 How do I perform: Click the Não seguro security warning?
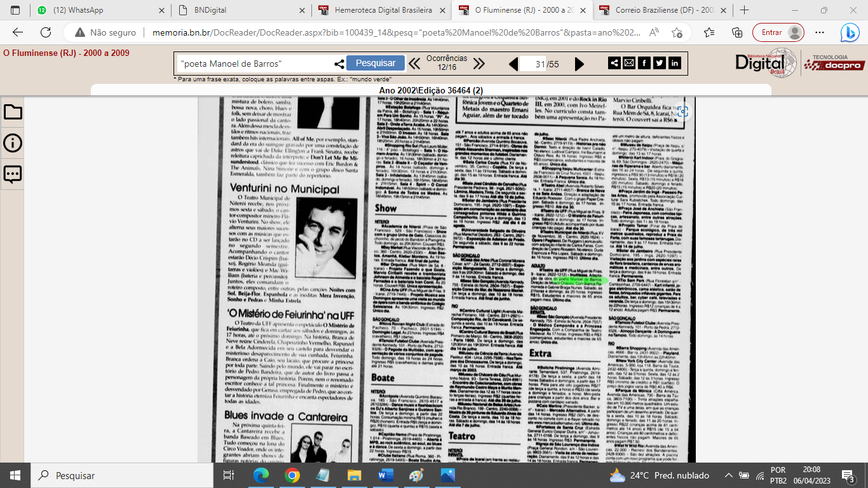[105, 32]
